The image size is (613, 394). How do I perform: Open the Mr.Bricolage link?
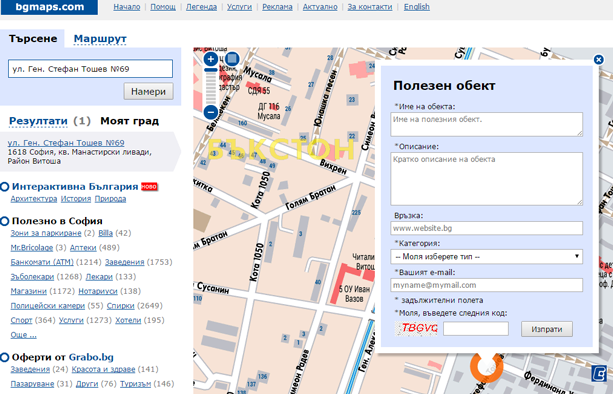pos(32,247)
